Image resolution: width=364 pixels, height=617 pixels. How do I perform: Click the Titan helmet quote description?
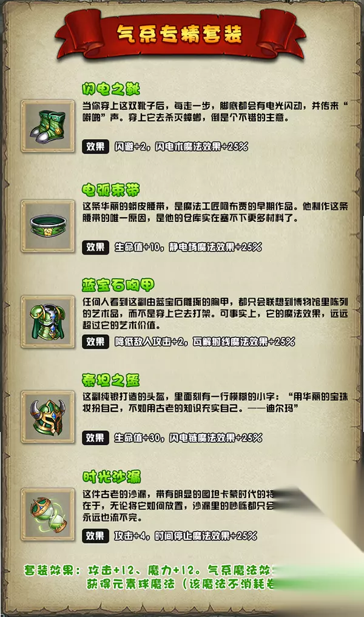(215, 402)
